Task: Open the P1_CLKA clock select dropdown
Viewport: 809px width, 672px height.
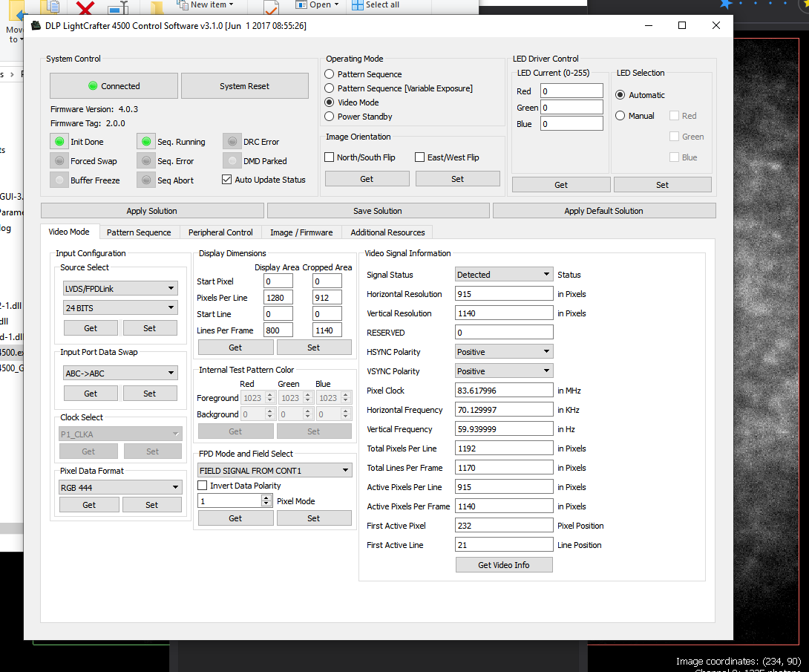Action: point(120,434)
